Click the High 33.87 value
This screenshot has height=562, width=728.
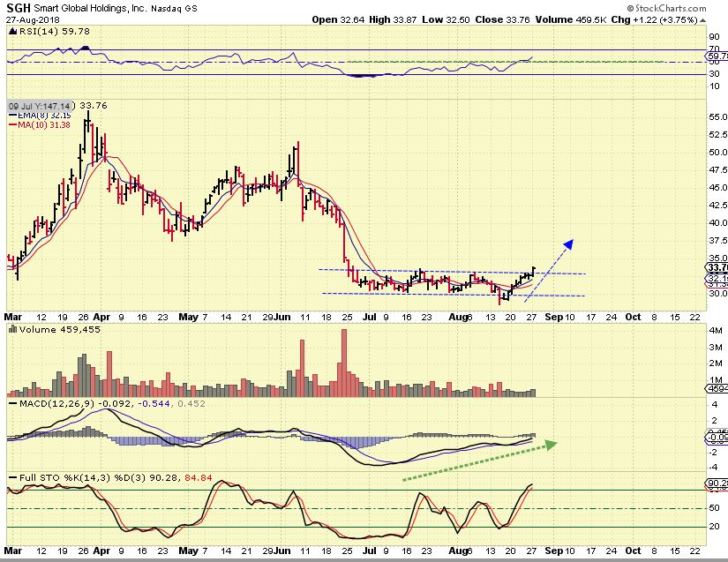point(393,19)
